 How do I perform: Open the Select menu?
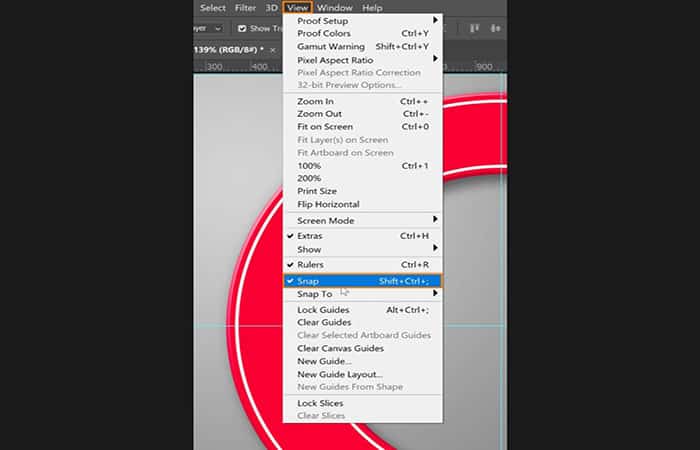point(212,8)
